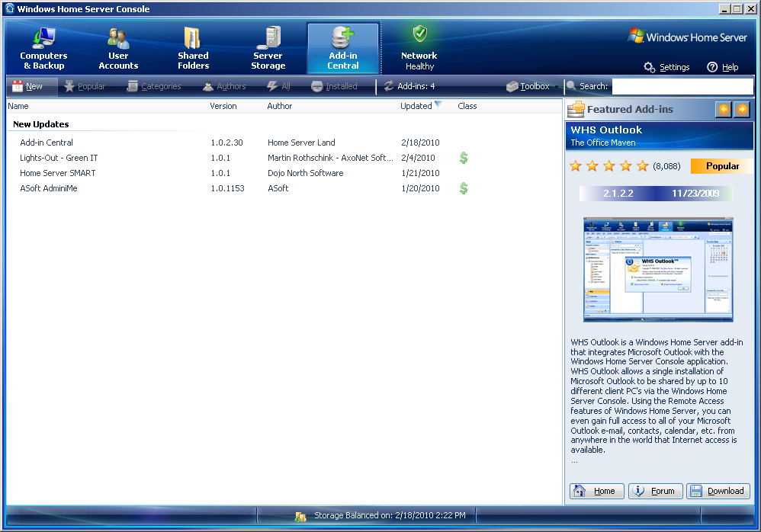Show next featured add-in
Screen dimensions: 761x532
coord(742,110)
